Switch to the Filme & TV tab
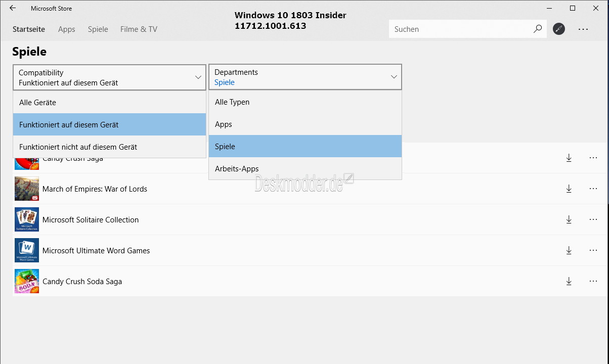 pyautogui.click(x=139, y=29)
